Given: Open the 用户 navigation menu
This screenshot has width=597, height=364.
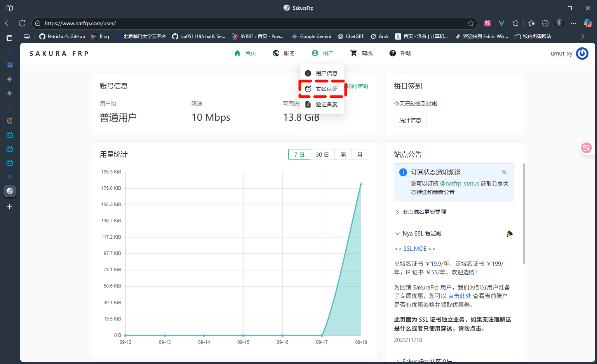Looking at the screenshot, I should coord(323,53).
